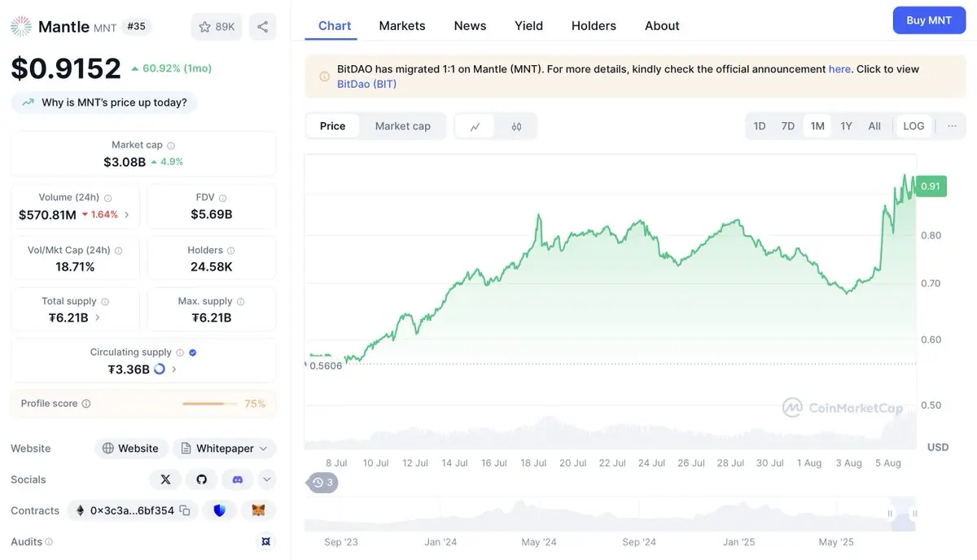Open the Website link button
977x560 pixels.
[131, 448]
